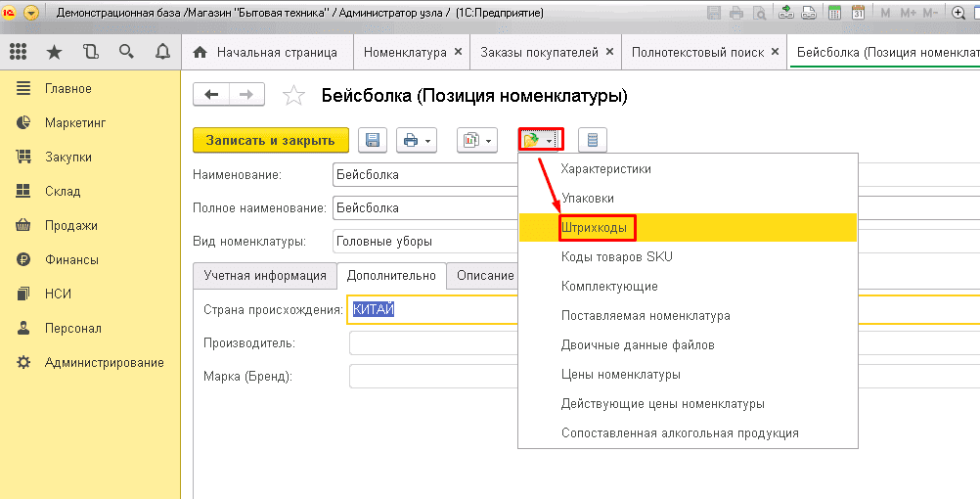The width and height of the screenshot is (980, 499).
Task: Open the sections grid menu icon
Action: (19, 52)
